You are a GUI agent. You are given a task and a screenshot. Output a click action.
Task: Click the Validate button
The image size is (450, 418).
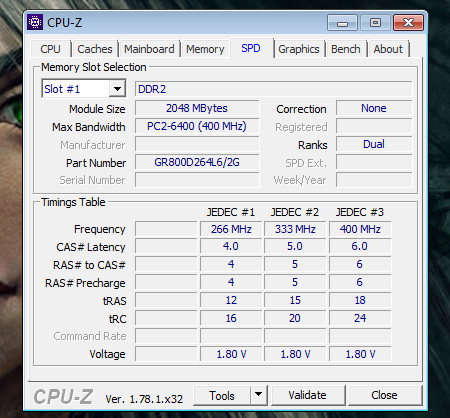point(307,395)
